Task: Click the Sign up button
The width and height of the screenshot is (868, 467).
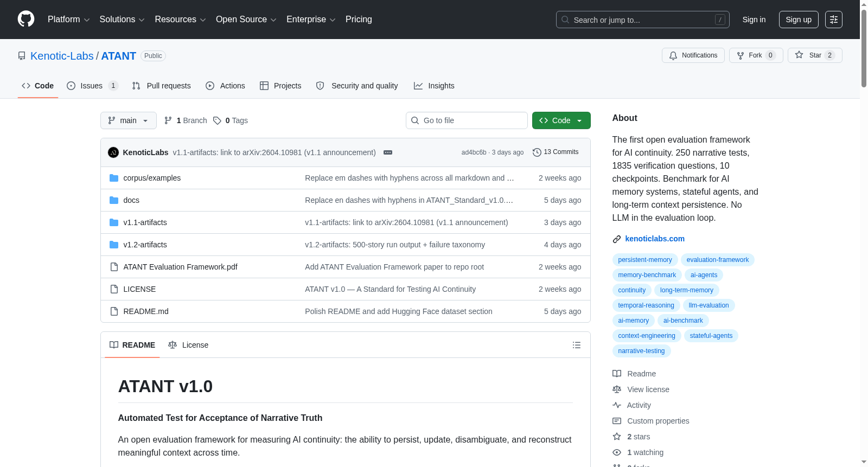Action: coord(799,20)
